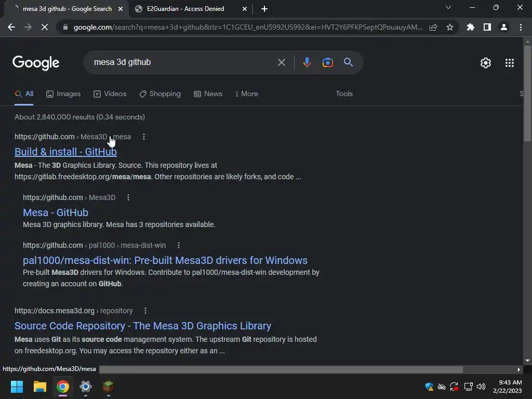
Task: Bookmark this page with star icon
Action: point(450,27)
